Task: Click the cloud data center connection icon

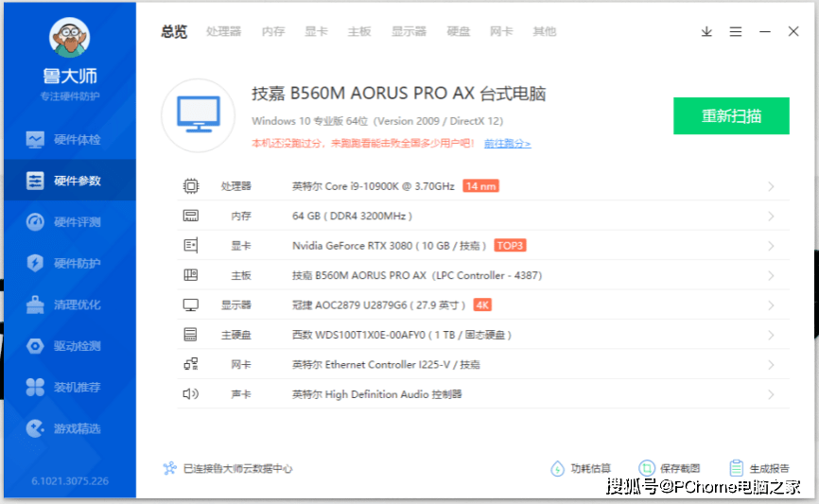Action: (169, 468)
